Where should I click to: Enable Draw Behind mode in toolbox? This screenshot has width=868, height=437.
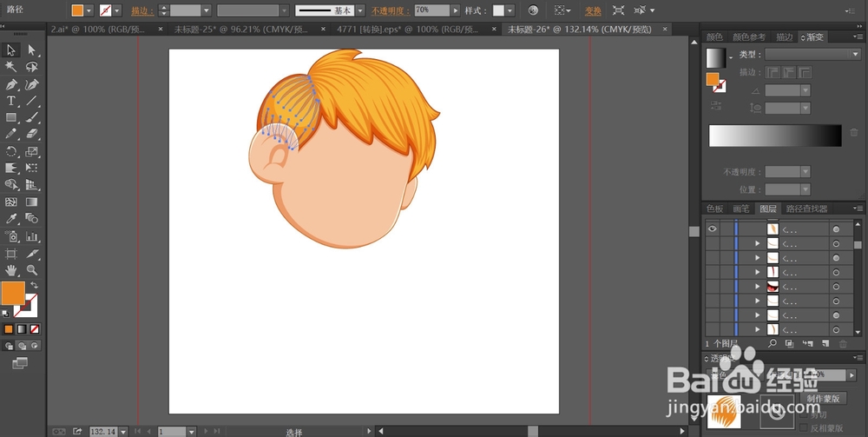pyautogui.click(x=23, y=346)
